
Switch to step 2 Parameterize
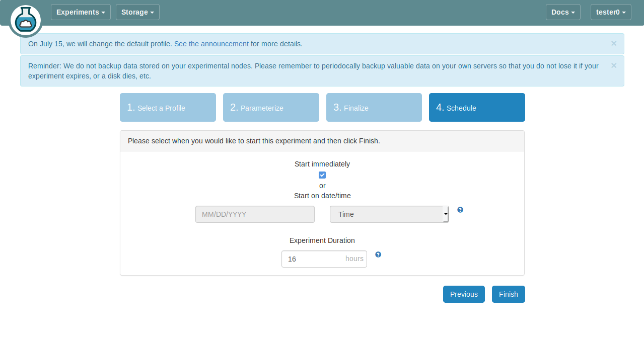pyautogui.click(x=271, y=108)
